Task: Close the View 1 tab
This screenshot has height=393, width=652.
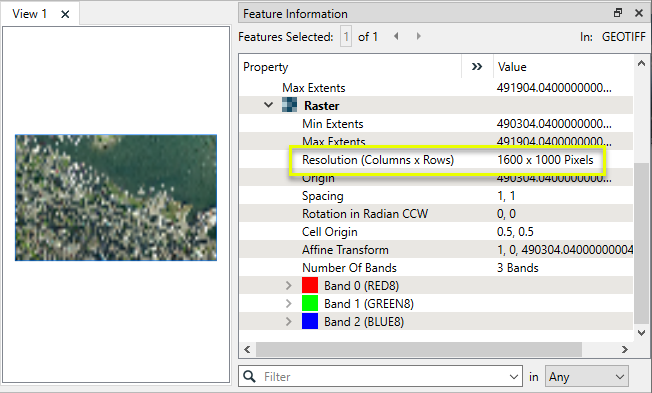Action: tap(65, 15)
